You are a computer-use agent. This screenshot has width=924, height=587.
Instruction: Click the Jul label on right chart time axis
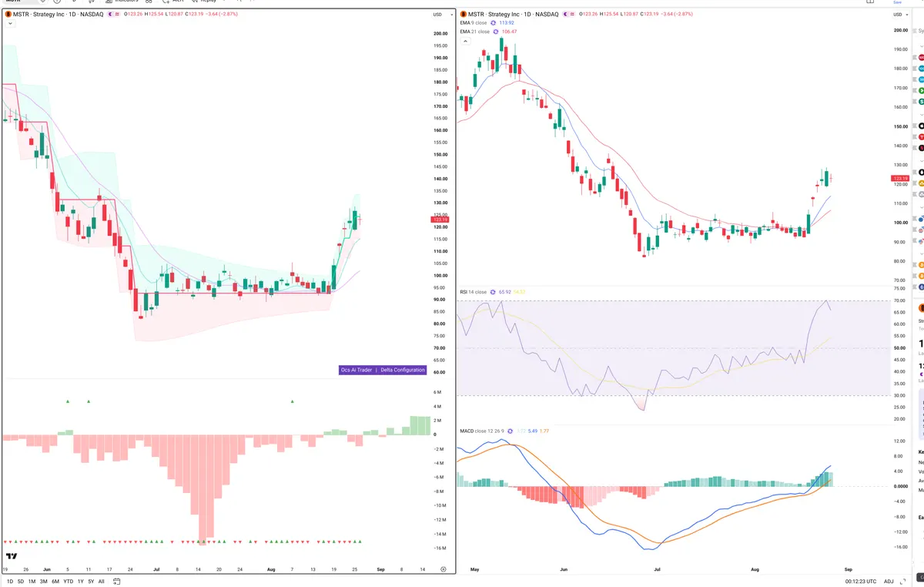click(657, 569)
